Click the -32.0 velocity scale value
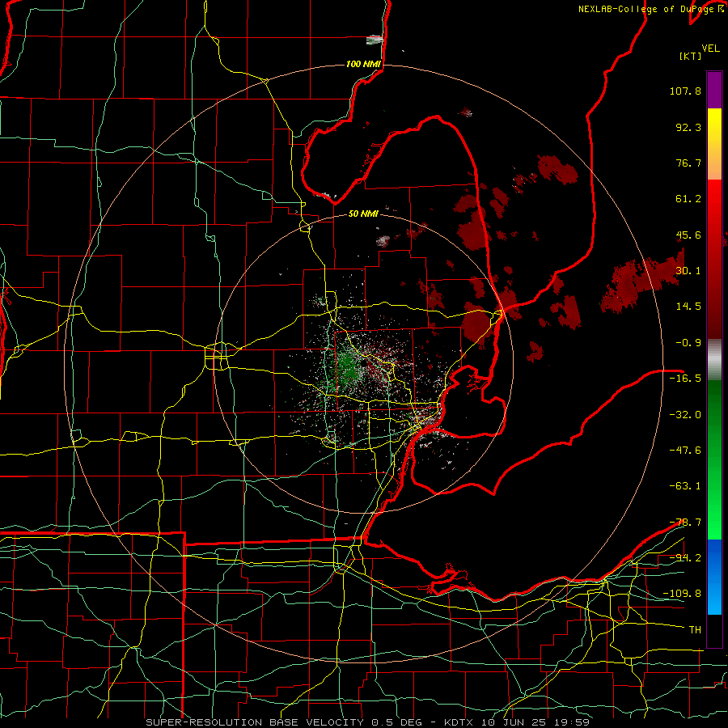 pyautogui.click(x=685, y=415)
